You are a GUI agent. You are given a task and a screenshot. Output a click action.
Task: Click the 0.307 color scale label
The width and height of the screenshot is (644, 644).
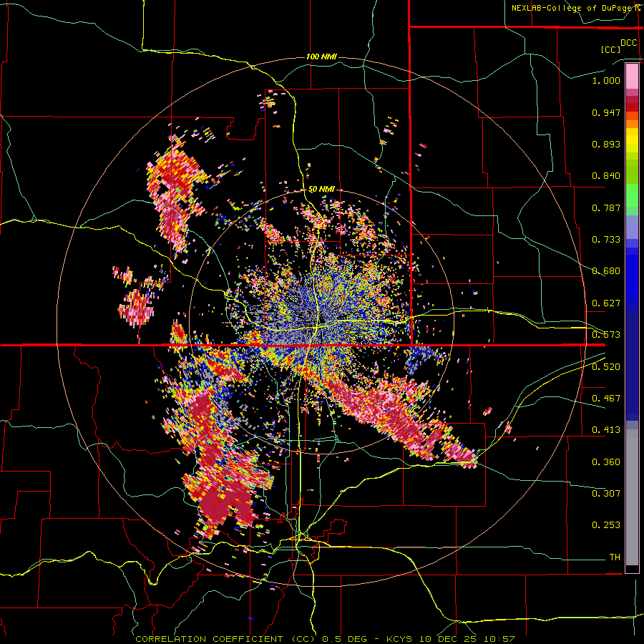606,493
